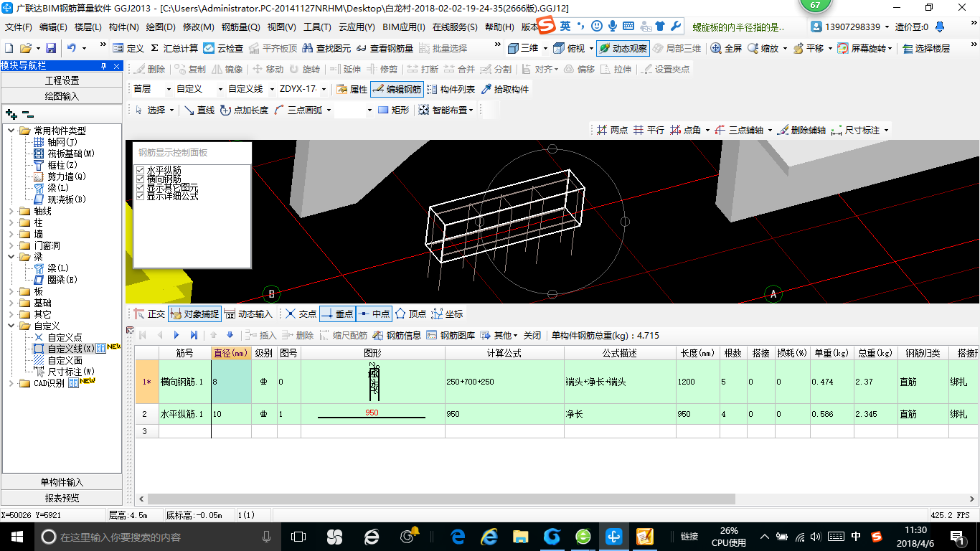Click 选择楼层 select floor tool

click(x=925, y=48)
